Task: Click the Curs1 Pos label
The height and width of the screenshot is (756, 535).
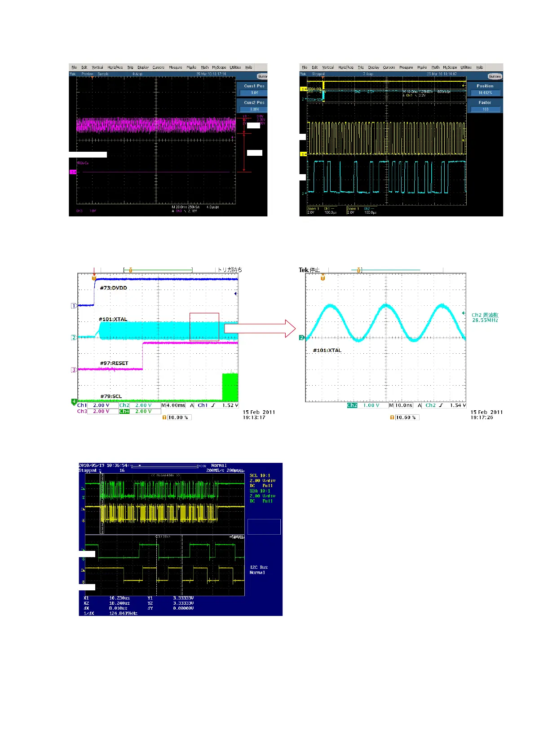Action: pos(254,86)
